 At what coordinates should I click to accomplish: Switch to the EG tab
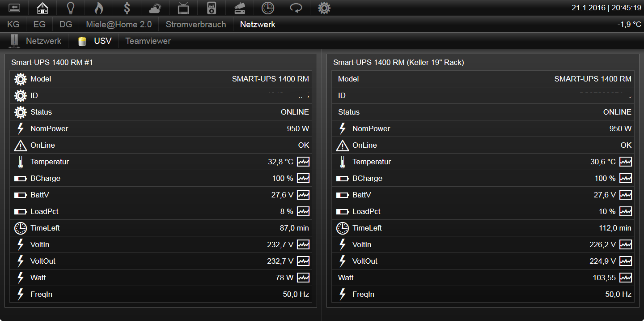coord(39,25)
